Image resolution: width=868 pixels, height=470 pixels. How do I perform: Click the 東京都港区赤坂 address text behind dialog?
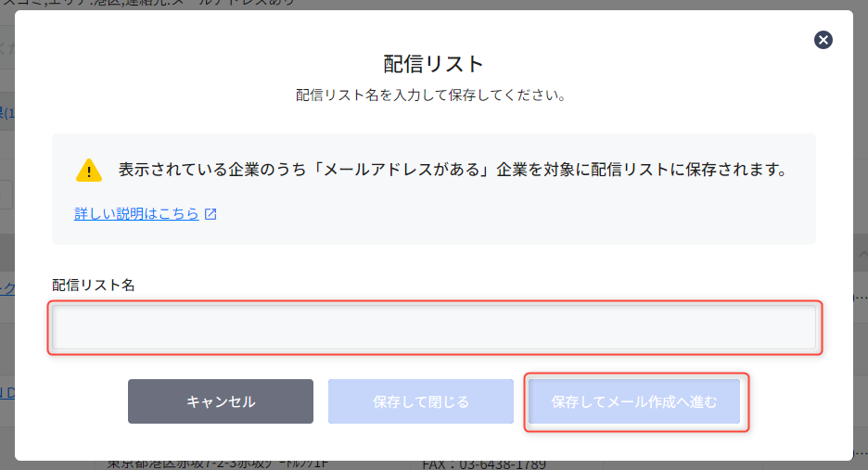tap(218, 464)
